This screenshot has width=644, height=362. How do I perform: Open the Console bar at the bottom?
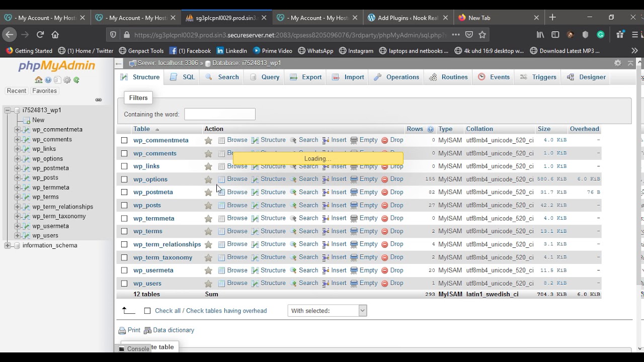click(x=135, y=348)
